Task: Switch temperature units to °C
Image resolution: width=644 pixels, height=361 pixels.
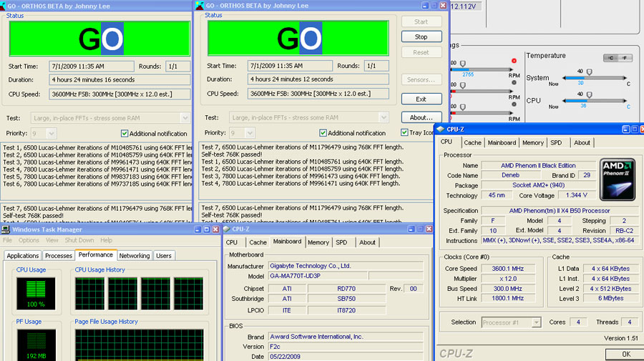Action: [x=611, y=58]
